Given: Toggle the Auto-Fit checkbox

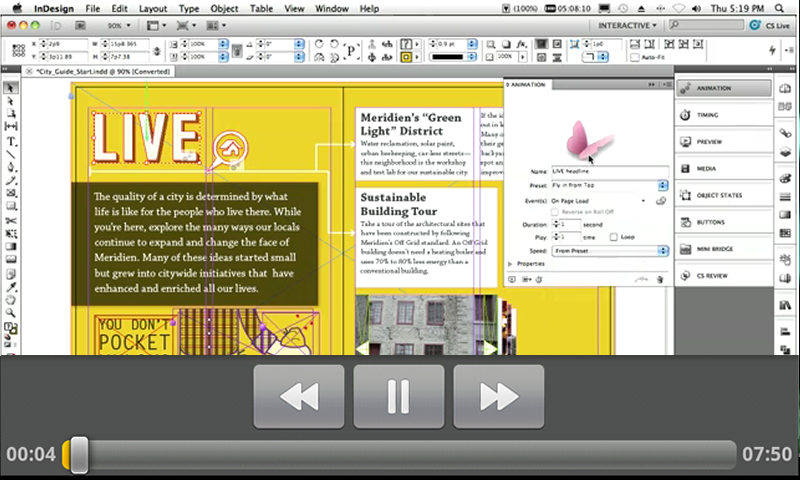Looking at the screenshot, I should 636,58.
